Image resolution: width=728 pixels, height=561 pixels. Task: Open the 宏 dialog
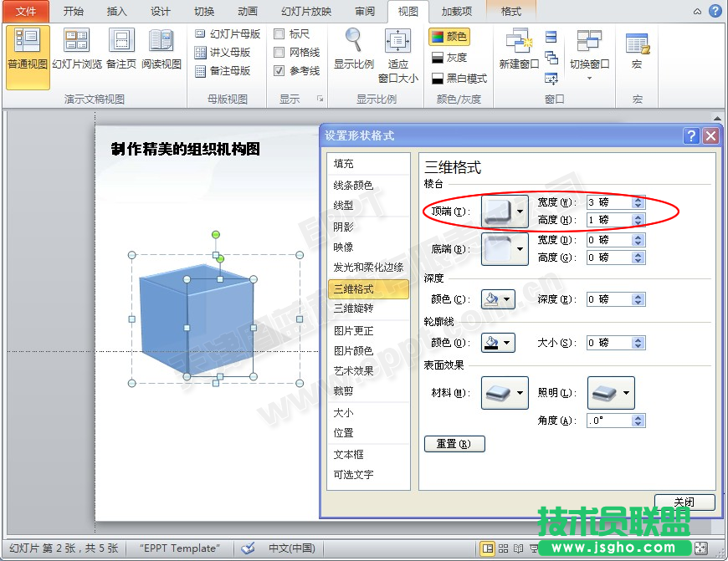point(637,50)
